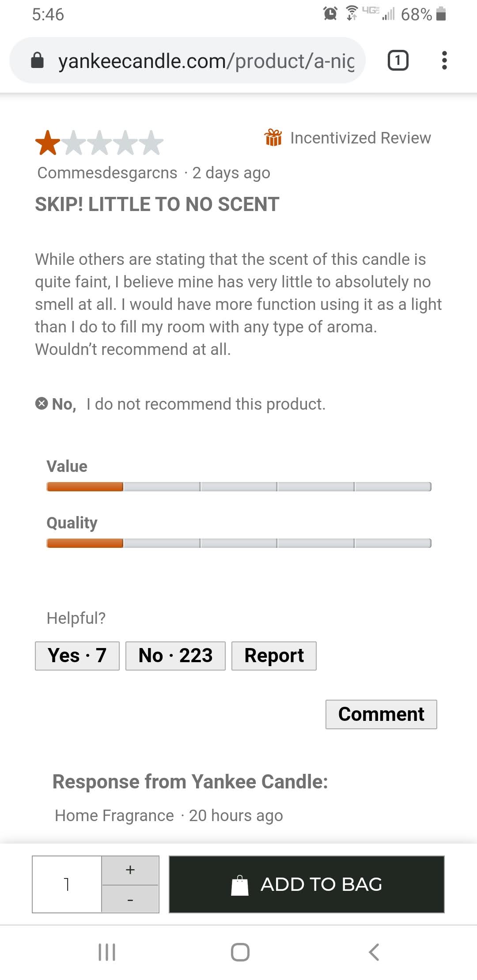Tap the Value rating bar
This screenshot has height=980, width=477.
(x=238, y=486)
